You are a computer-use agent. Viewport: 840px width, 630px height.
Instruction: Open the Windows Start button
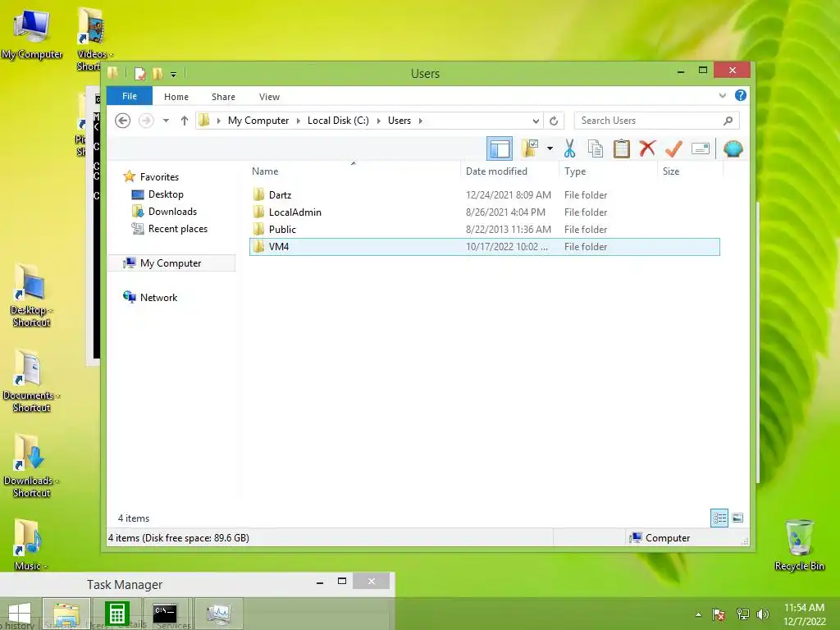[x=20, y=614]
